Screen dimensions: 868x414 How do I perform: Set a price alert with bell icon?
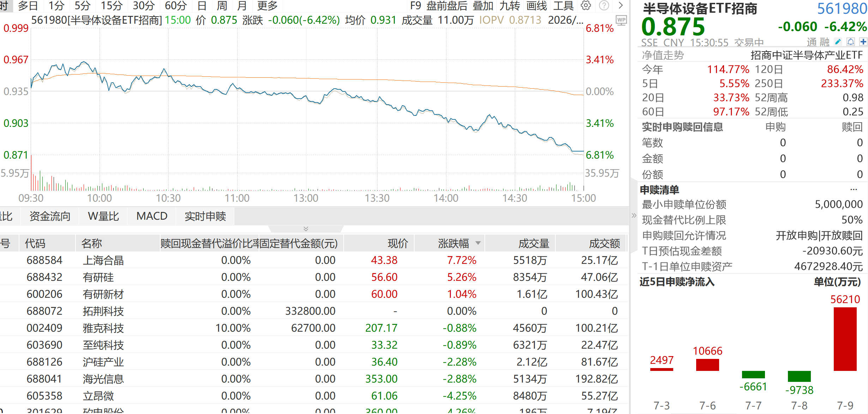(851, 42)
